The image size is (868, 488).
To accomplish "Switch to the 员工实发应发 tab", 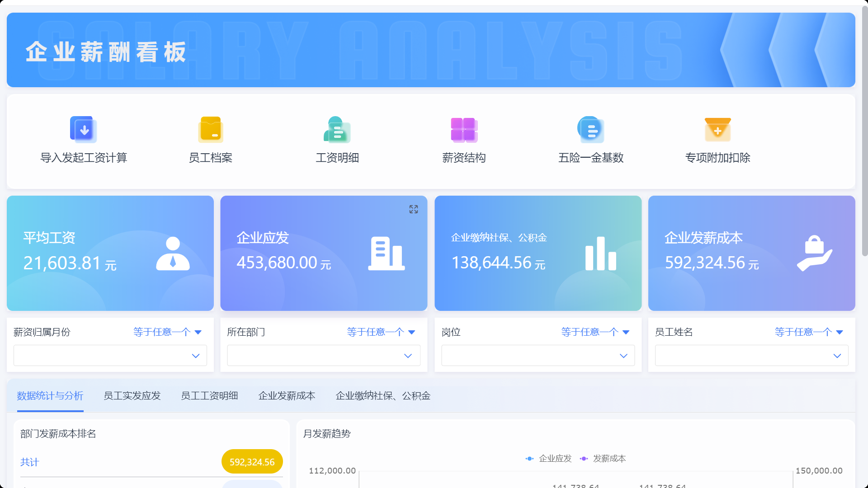I will [x=132, y=396].
